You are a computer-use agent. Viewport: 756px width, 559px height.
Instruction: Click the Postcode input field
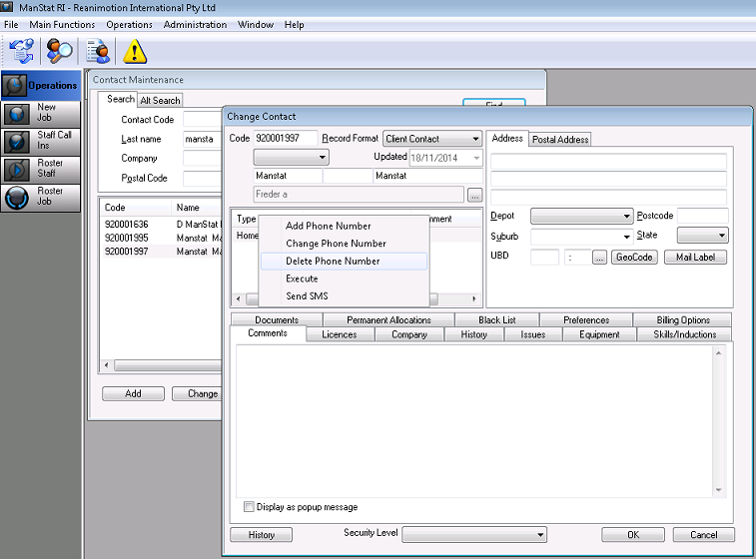point(703,216)
